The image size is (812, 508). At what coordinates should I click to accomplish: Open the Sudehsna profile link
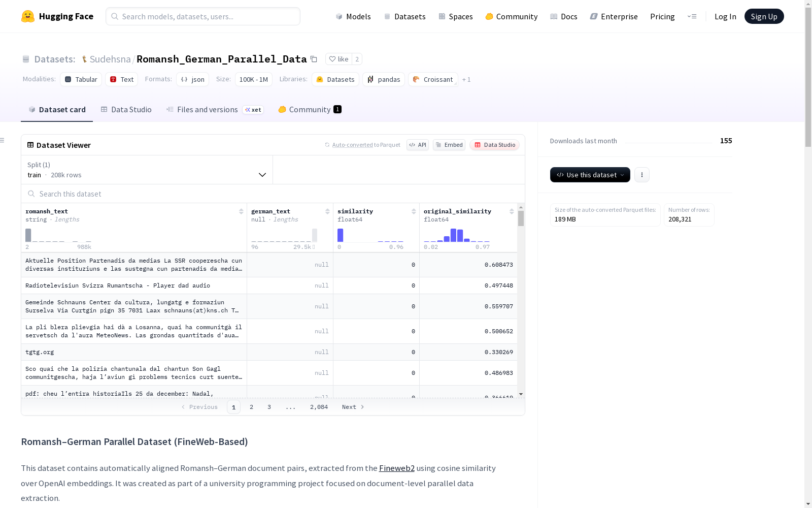[110, 59]
